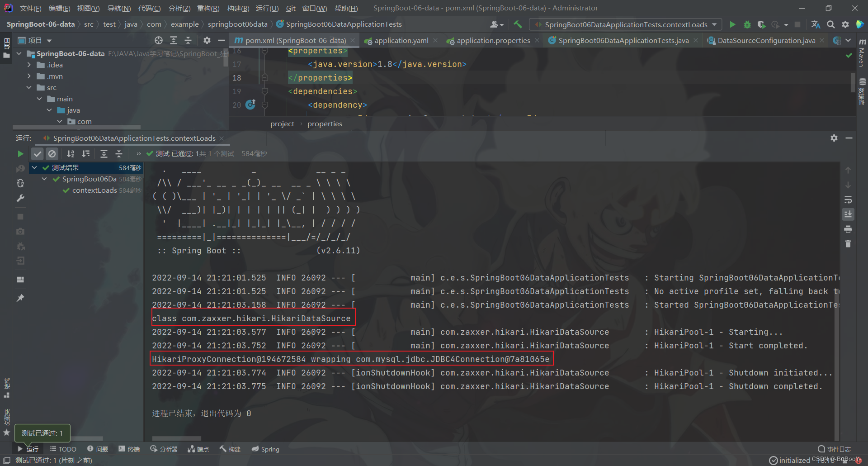This screenshot has height=466, width=868.
Task: Close the pom.xml editor tab
Action: (353, 40)
